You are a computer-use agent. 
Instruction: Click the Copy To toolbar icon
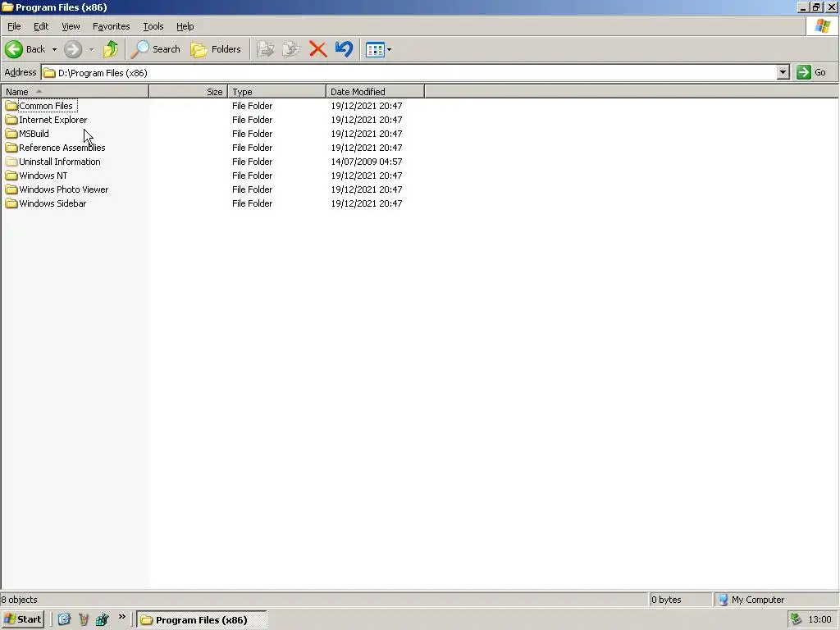pyautogui.click(x=291, y=49)
